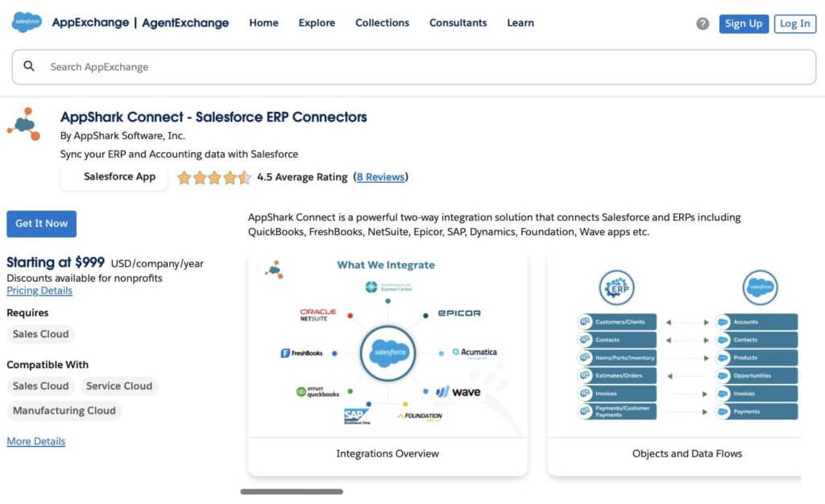Click the Epicor logo in the integrations overview
Screen dimensions: 825x504
[x=458, y=313]
